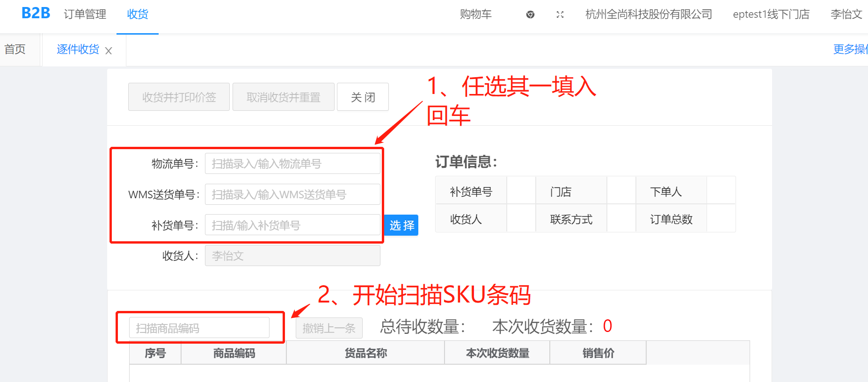Screen dimensions: 868x382
Task: Select the 逐件收货 tab
Action: (78, 49)
